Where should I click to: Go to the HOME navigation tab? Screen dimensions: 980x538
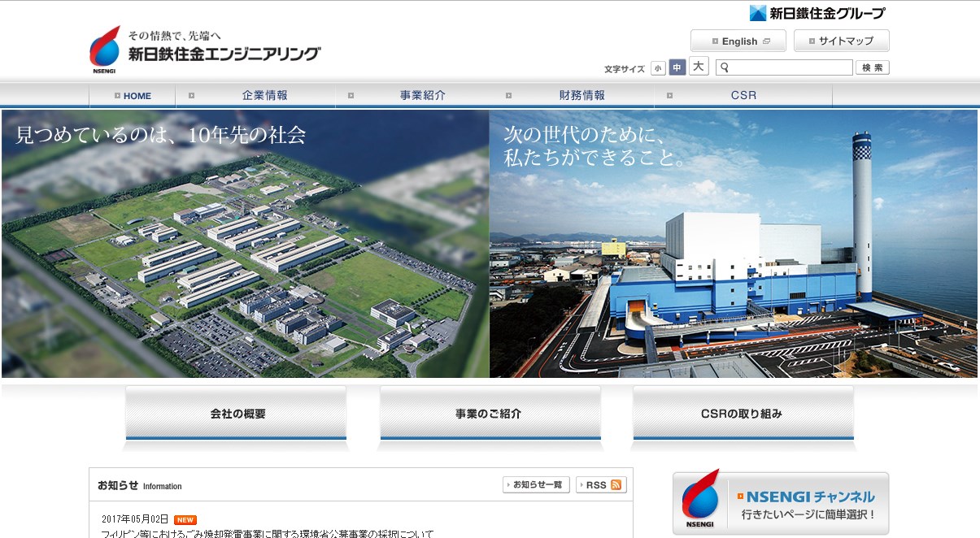[133, 95]
